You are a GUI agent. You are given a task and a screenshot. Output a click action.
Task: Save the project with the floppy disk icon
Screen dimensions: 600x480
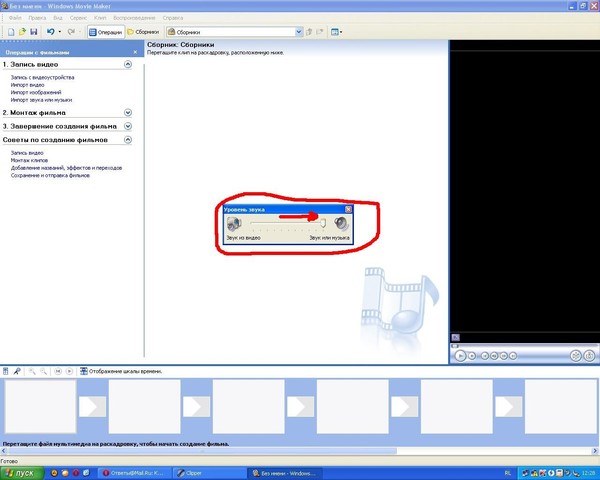point(34,32)
